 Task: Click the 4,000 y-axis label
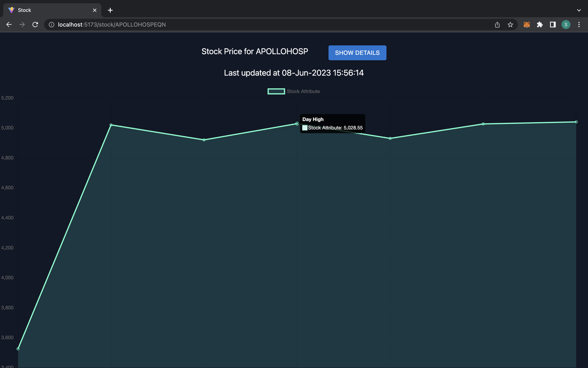point(7,278)
